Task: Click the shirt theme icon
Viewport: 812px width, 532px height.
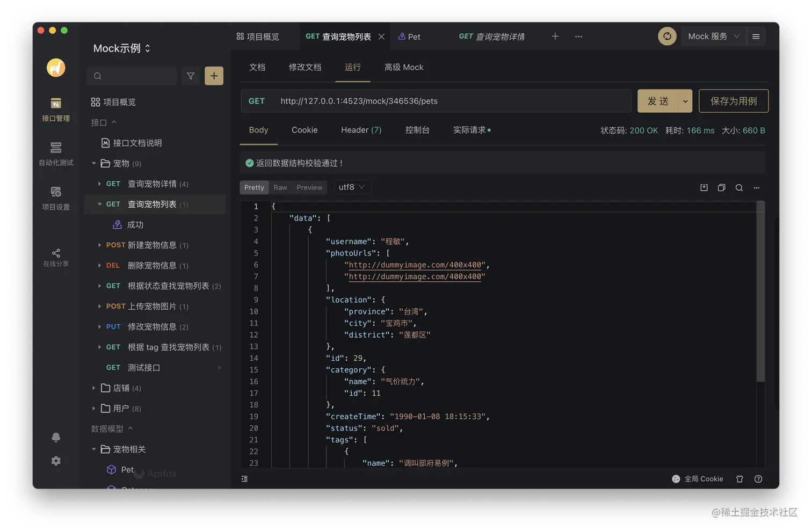Action: [740, 479]
